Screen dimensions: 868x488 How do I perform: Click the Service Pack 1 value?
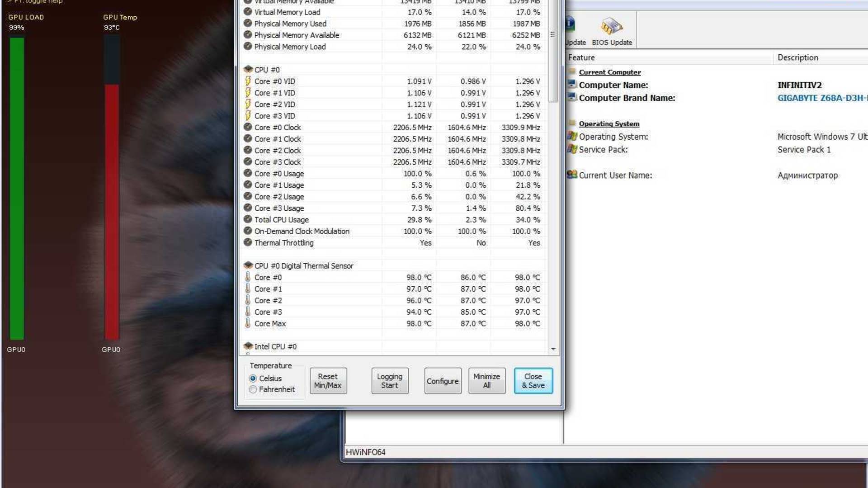pos(804,150)
